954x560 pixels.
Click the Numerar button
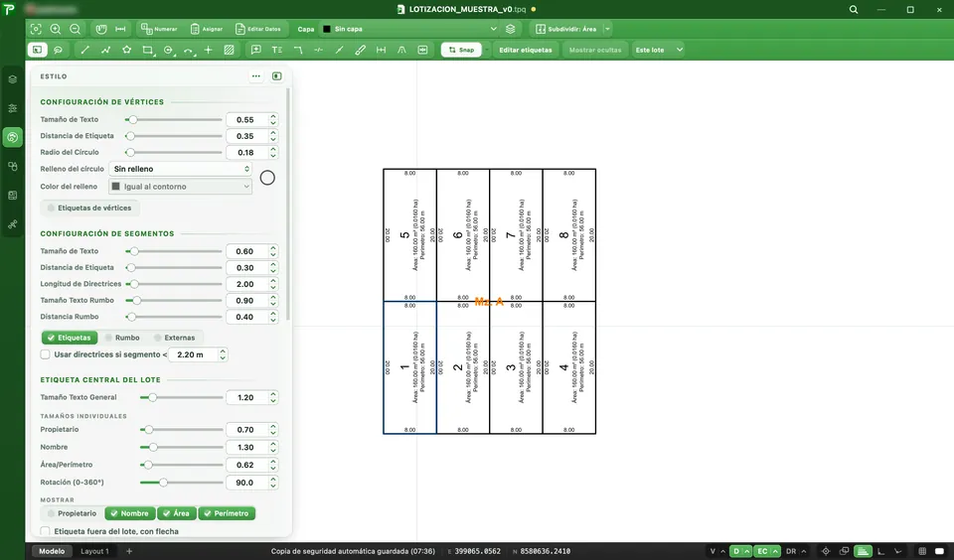click(159, 29)
